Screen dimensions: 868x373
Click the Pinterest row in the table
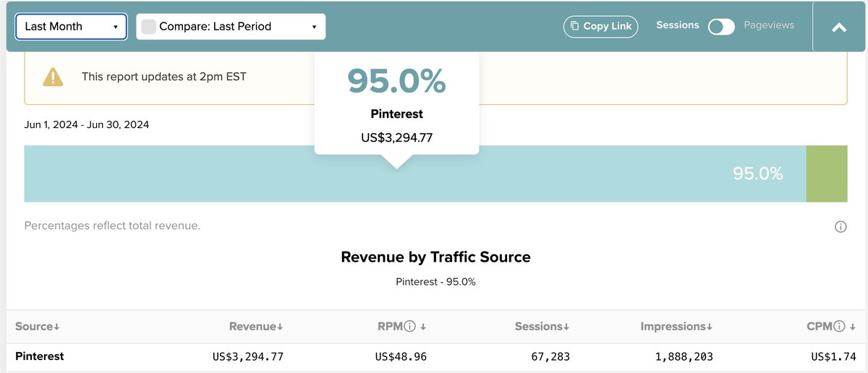click(x=434, y=356)
